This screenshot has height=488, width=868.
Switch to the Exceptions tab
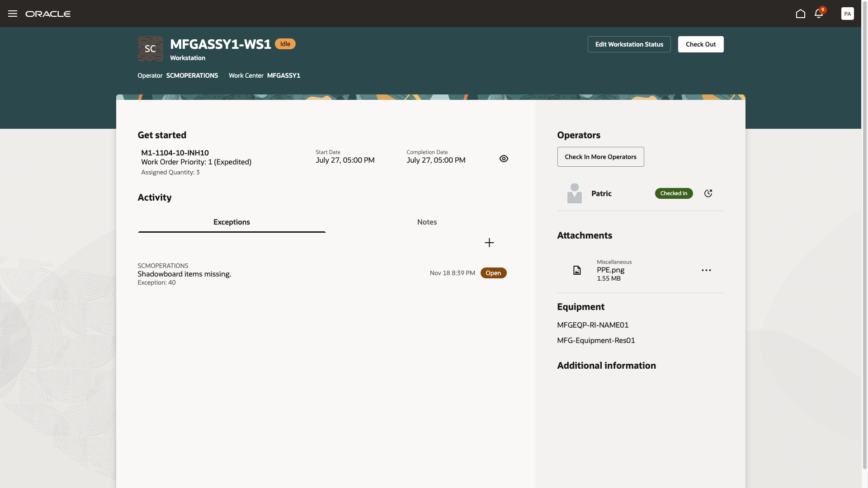point(231,222)
